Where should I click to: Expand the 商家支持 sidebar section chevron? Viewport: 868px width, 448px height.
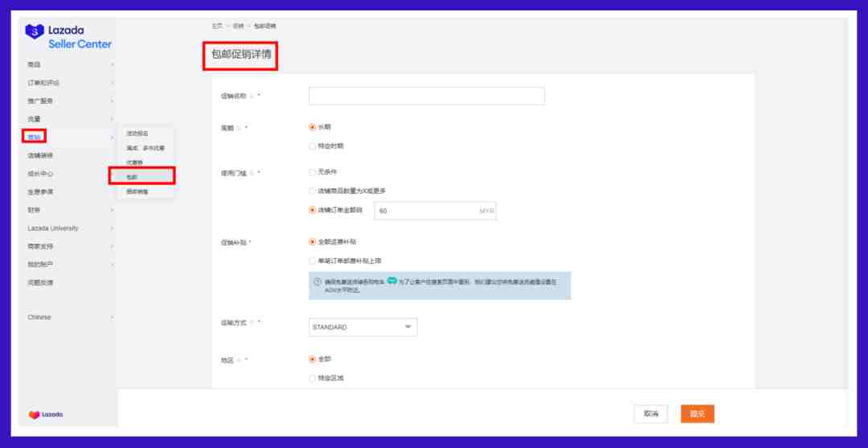112,246
